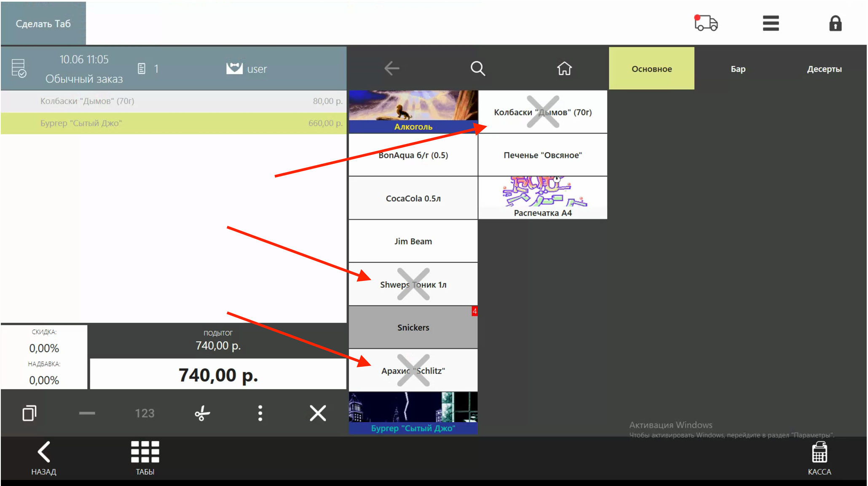This screenshot has width=868, height=486.
Task: Click the Сделать Таб button
Action: (x=43, y=24)
